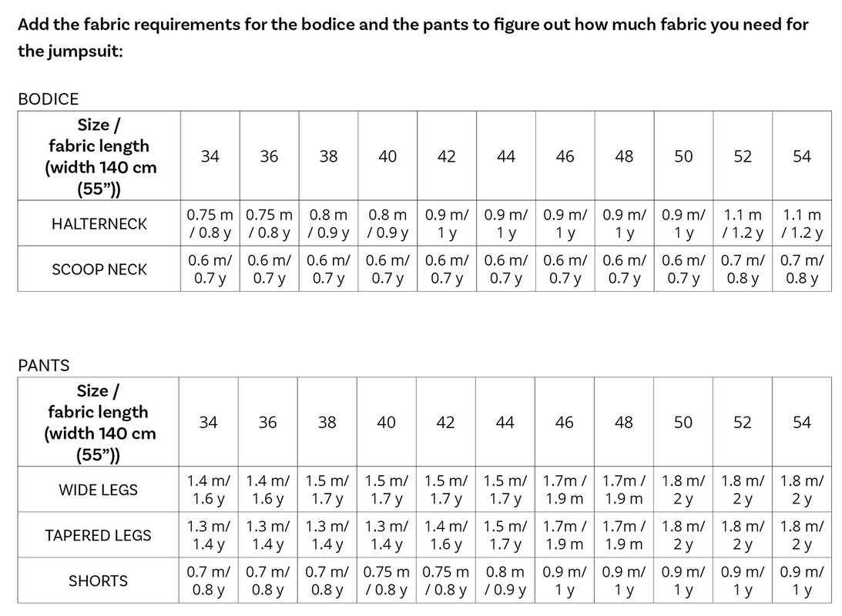The width and height of the screenshot is (842, 616).
Task: Select the SHORTS row label
Action: click(99, 581)
